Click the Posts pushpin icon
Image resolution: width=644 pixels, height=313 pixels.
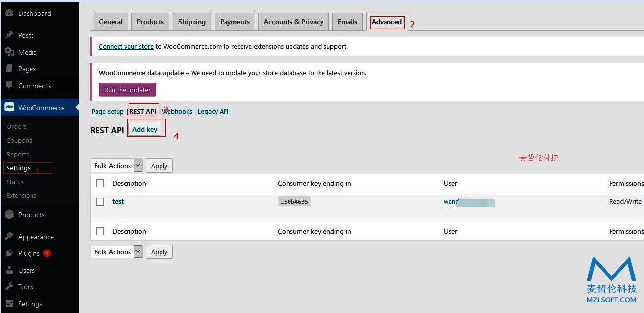click(x=9, y=35)
